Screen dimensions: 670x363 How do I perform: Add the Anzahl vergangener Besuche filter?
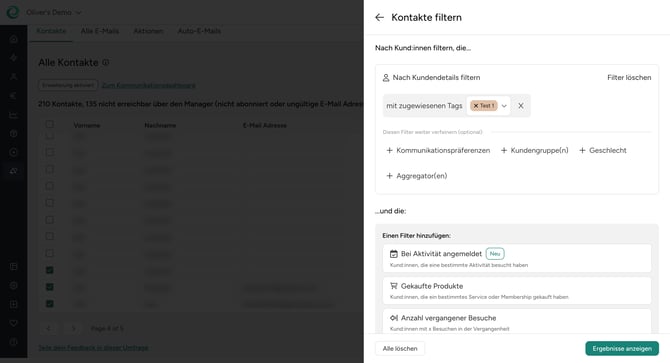(x=517, y=322)
